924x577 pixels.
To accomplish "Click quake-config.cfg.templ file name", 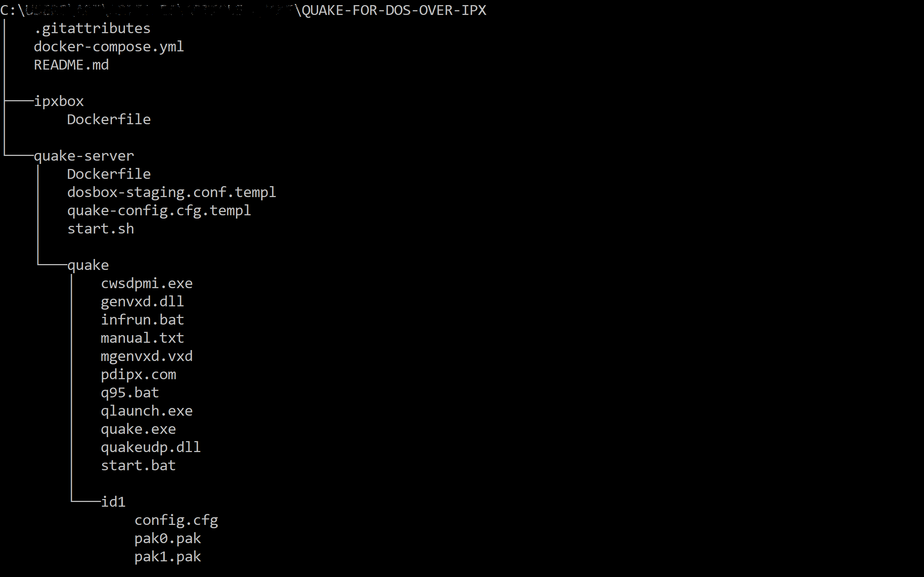I will (x=159, y=211).
